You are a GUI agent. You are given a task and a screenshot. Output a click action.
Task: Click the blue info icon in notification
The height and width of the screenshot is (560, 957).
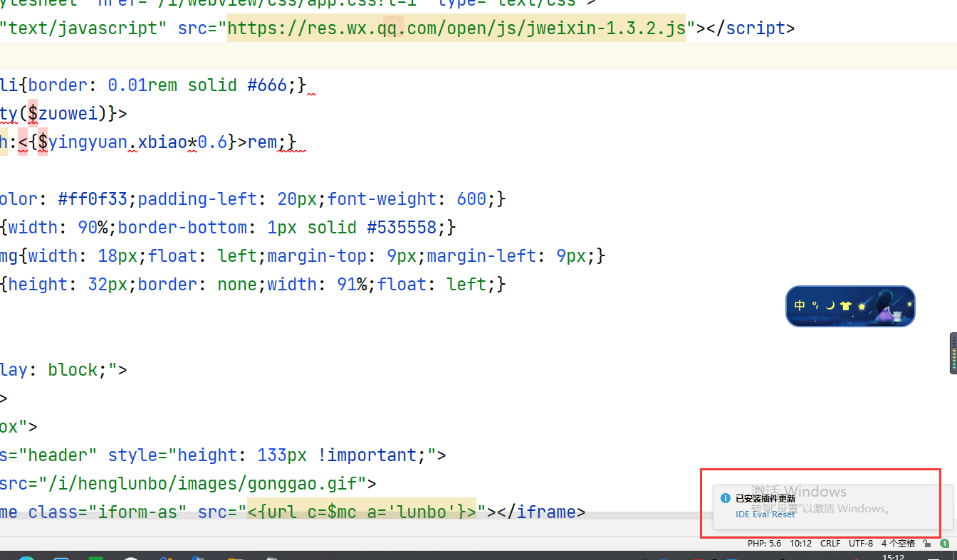(725, 498)
